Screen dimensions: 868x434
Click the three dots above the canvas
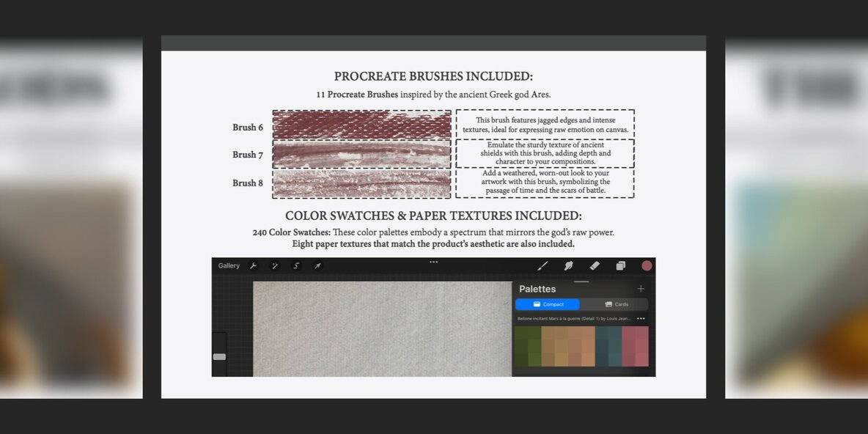433,262
